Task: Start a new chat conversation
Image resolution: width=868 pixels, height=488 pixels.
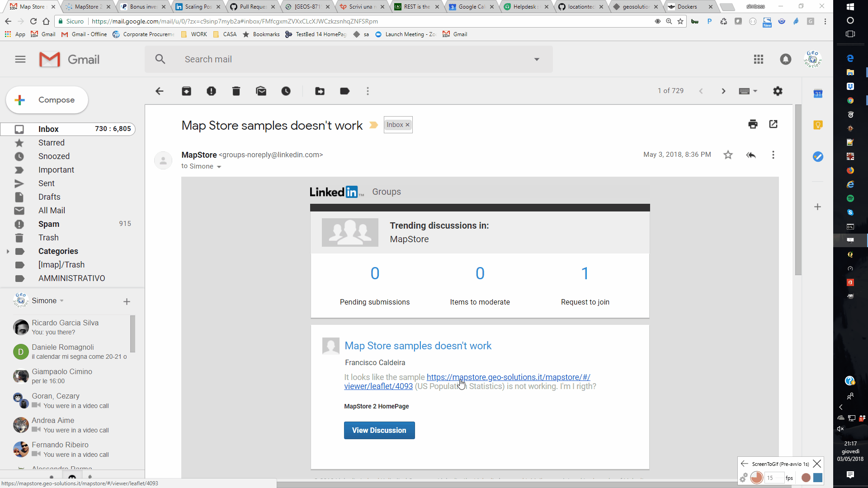Action: (127, 301)
